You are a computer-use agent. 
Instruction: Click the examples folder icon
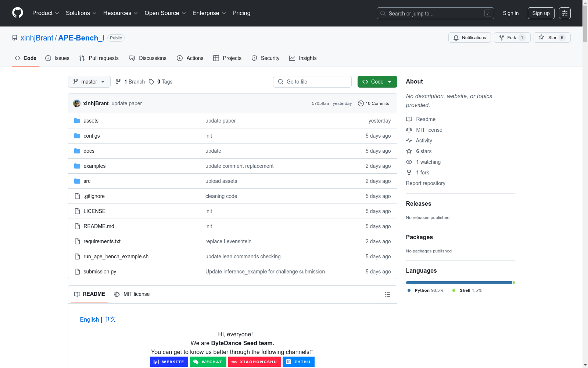(x=77, y=166)
